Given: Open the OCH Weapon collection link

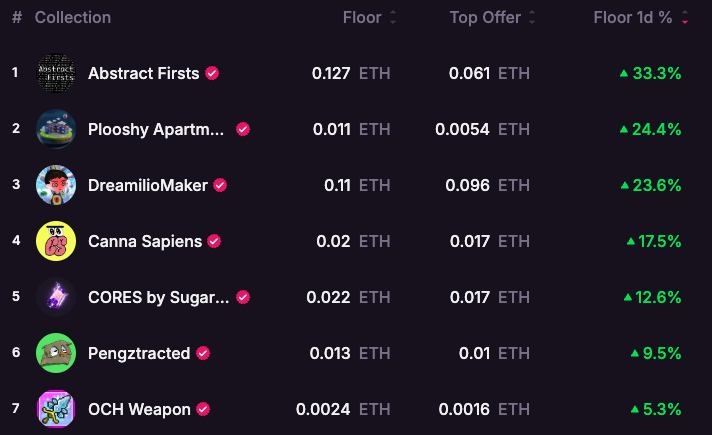Looking at the screenshot, I should point(139,409).
